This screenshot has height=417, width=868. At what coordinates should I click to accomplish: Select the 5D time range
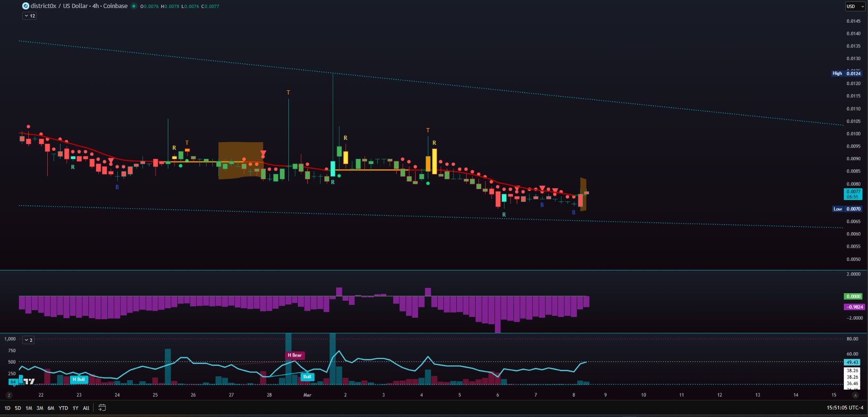click(x=18, y=408)
